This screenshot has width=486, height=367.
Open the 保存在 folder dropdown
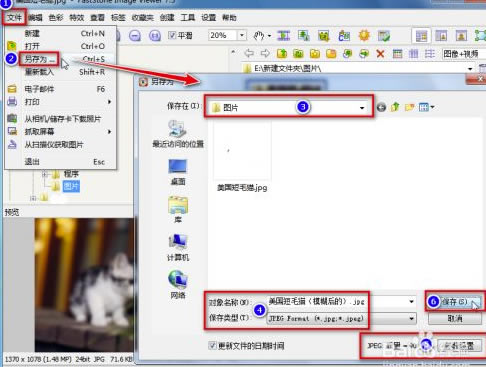362,108
